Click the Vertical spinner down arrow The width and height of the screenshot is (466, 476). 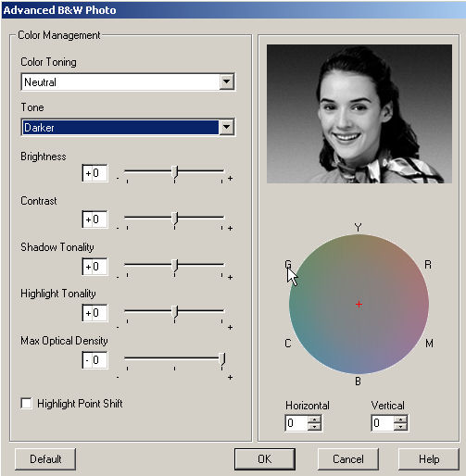coord(400,426)
